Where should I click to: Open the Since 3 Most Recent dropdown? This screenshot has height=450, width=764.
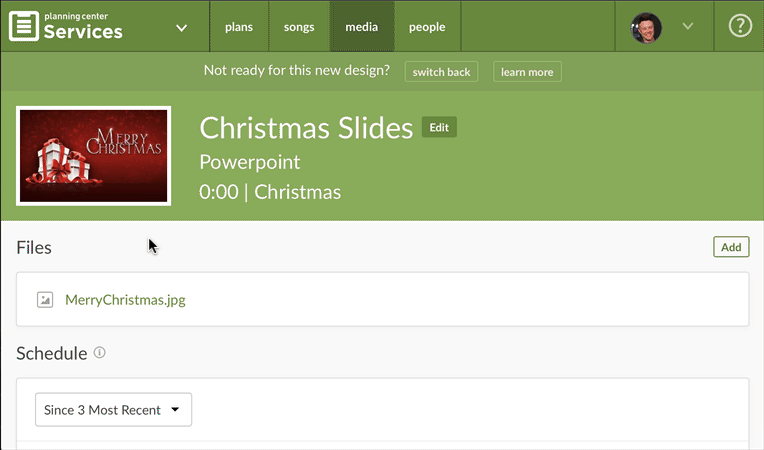[113, 410]
